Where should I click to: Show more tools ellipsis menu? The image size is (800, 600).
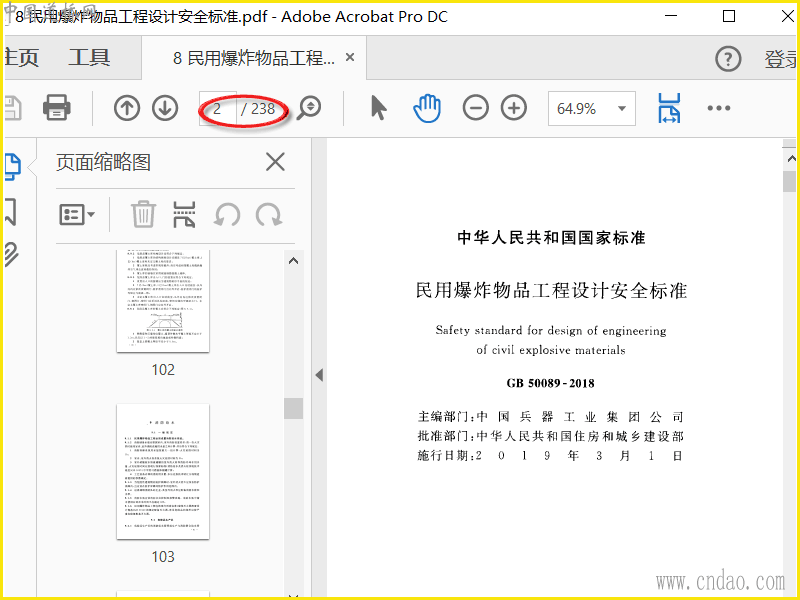click(719, 108)
